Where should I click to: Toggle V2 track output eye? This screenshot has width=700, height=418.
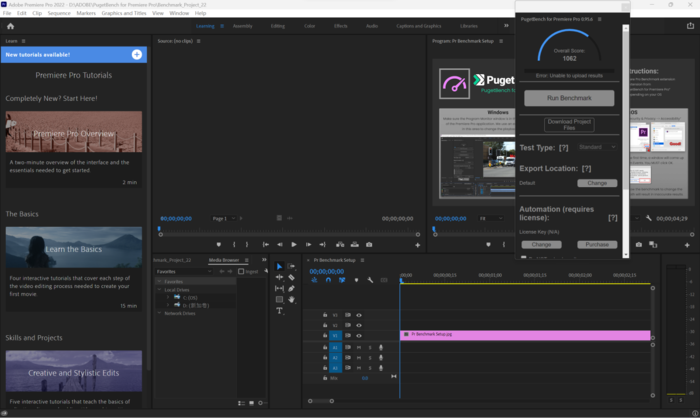coord(359,325)
